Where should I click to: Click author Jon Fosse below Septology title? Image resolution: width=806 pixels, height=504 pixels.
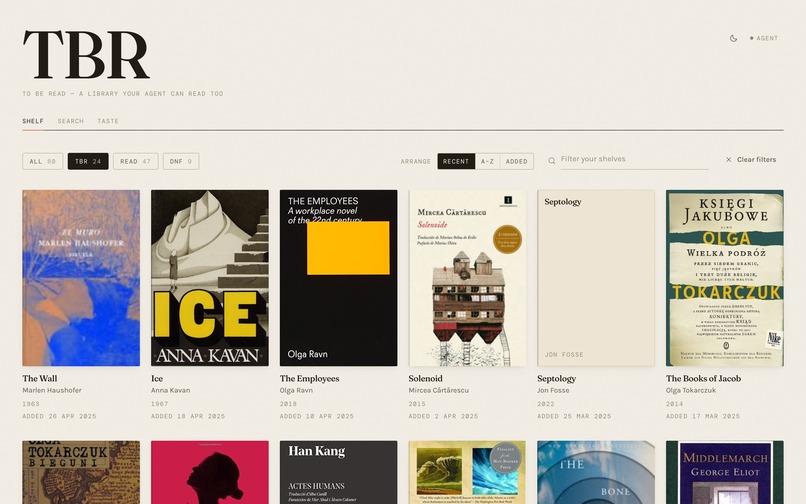click(x=553, y=390)
